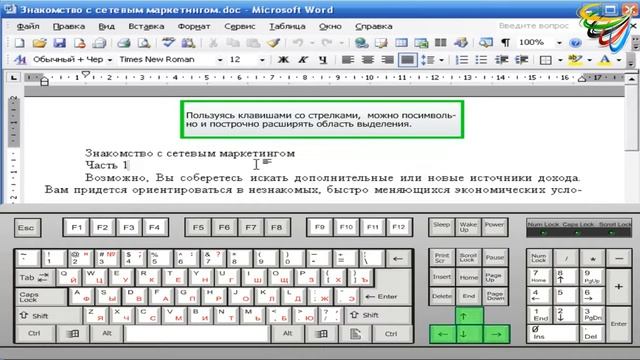Expand the font color dropdown arrow
Viewport: 640px width, 360px height.
pos(619,60)
